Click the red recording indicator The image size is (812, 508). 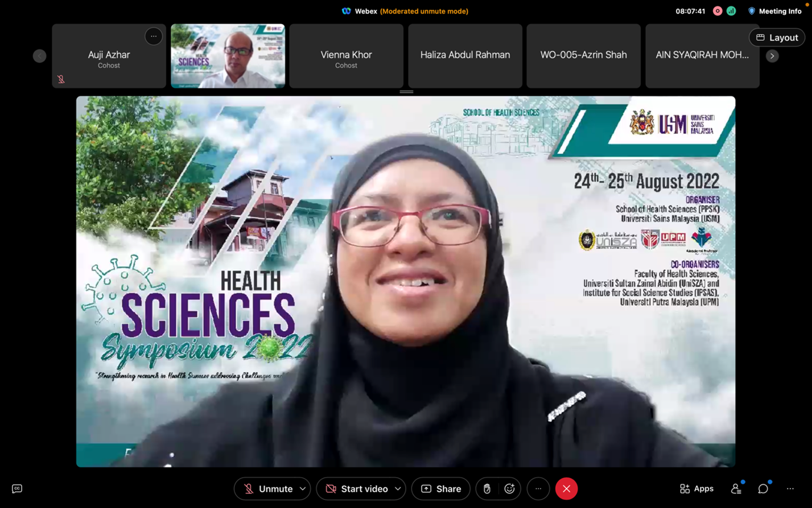coord(717,11)
